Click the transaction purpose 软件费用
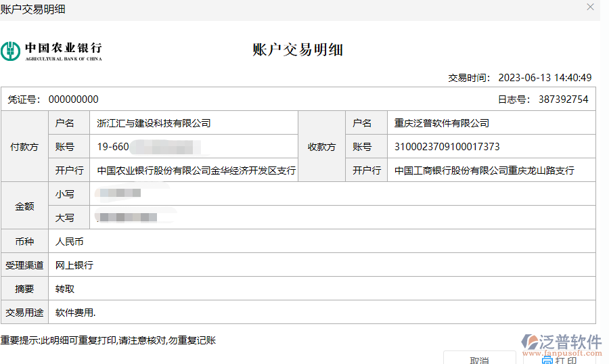 coord(75,313)
